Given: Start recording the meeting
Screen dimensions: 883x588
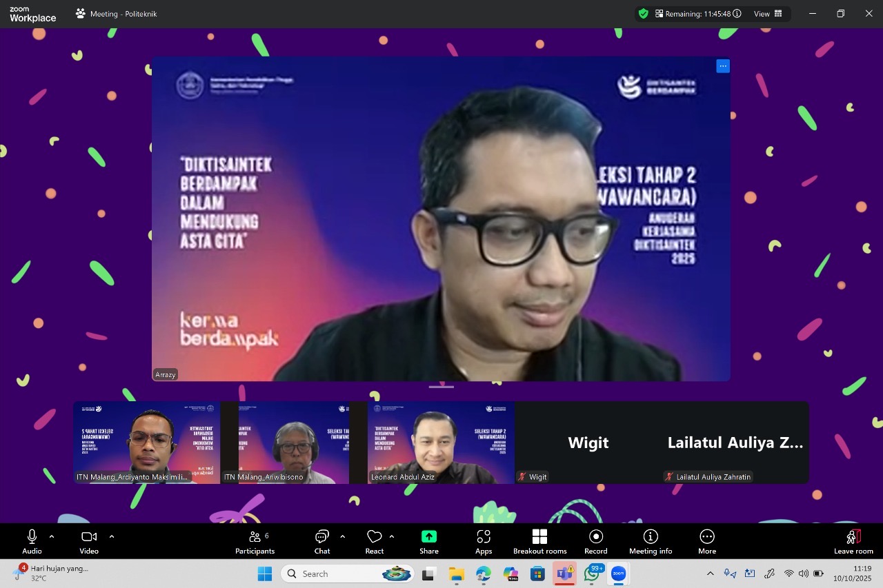Looking at the screenshot, I should point(595,541).
